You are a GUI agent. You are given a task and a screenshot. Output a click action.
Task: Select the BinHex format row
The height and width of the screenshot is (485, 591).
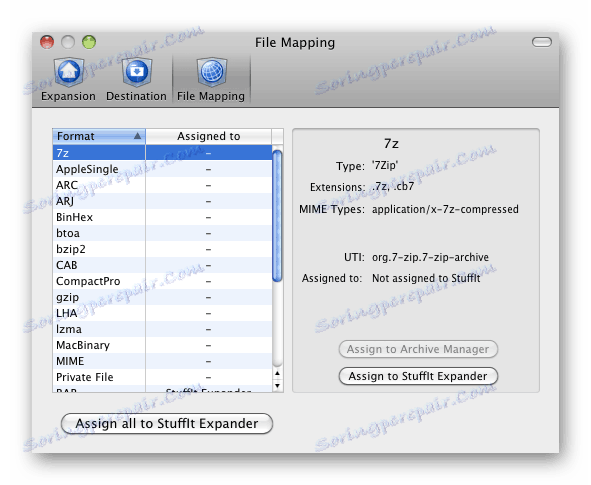click(162, 217)
